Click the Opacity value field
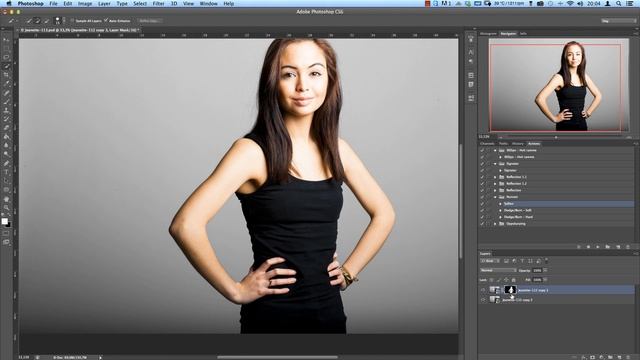 [x=537, y=270]
